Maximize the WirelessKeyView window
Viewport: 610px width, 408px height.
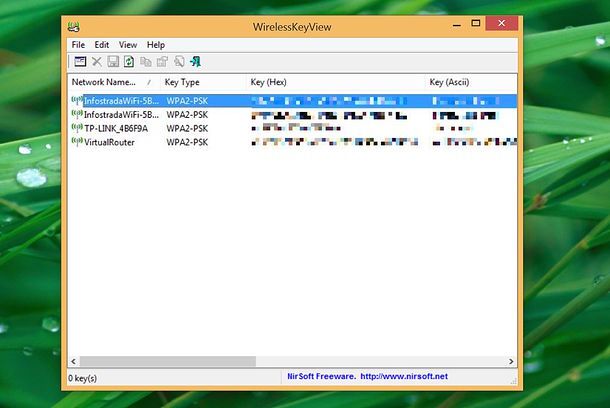(475, 23)
